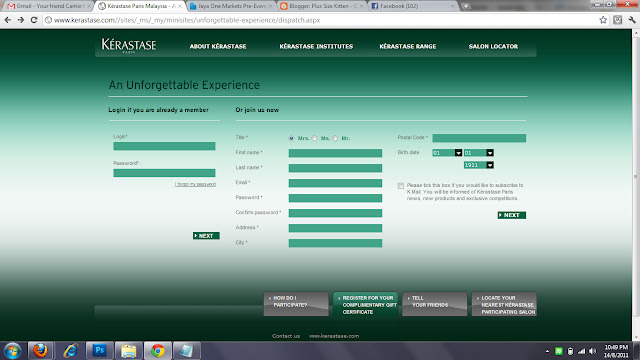Open the Windows Start menu orb
This screenshot has width=640, height=360.
click(12, 351)
